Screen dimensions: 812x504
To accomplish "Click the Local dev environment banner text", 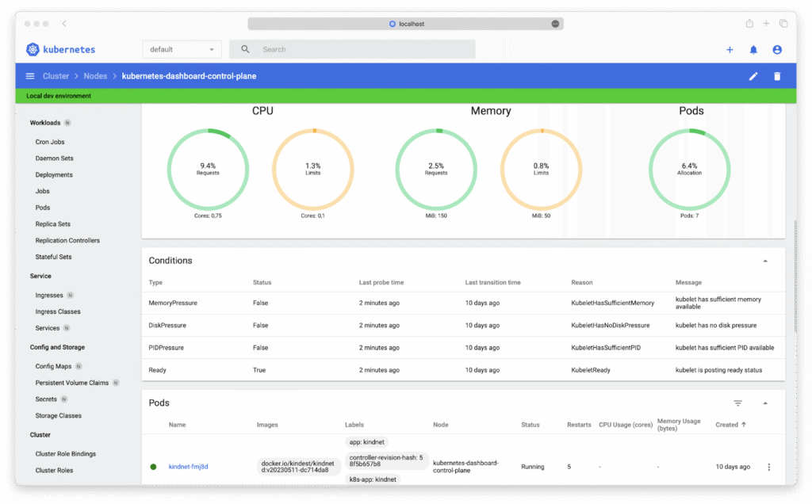I will pyautogui.click(x=59, y=96).
